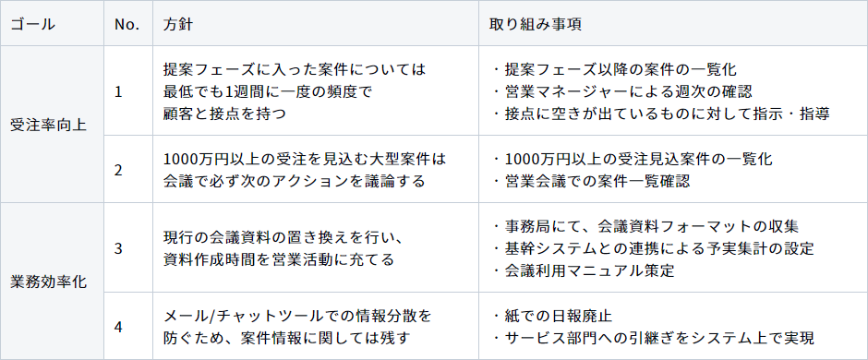The width and height of the screenshot is (868, 360).
Task: Click the 会議利用マニュアル策定 item
Action: click(583, 270)
